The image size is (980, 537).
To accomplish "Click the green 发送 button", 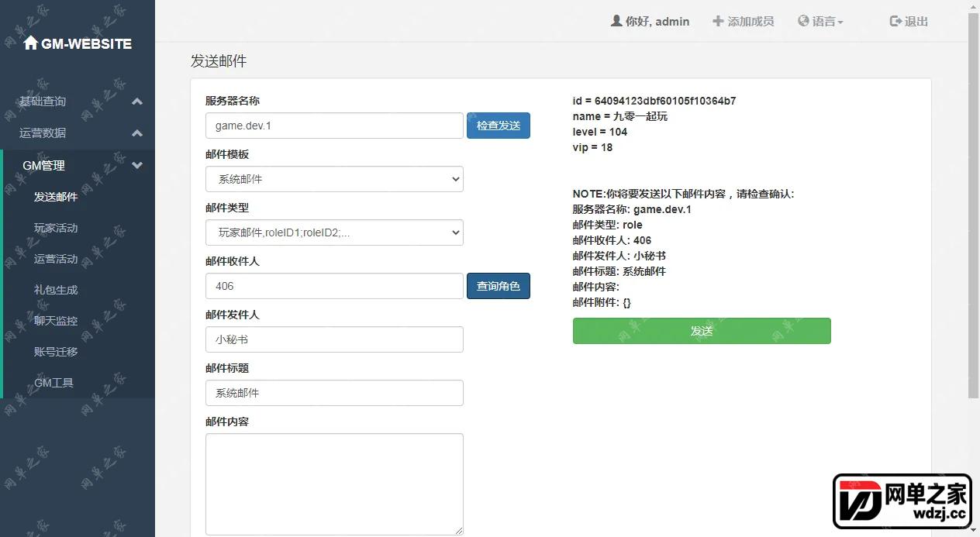I will [702, 331].
